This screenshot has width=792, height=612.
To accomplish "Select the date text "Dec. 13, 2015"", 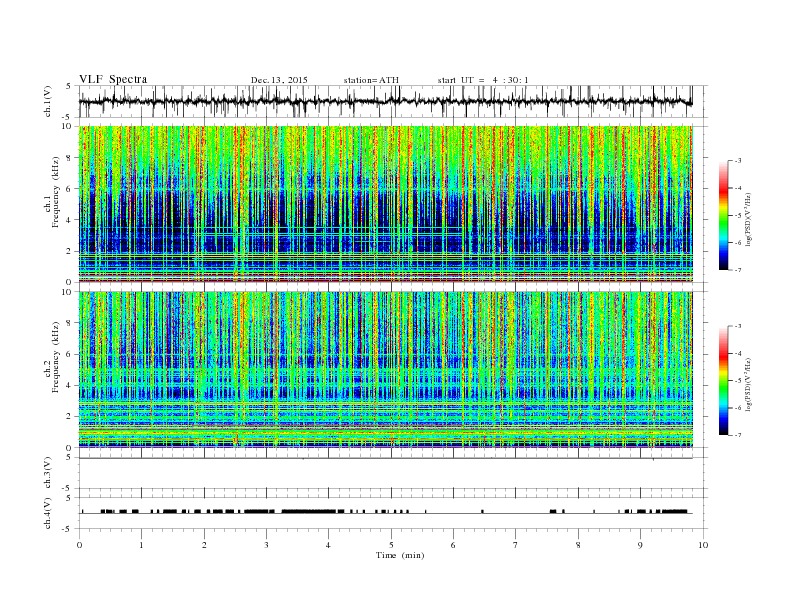I will [279, 80].
